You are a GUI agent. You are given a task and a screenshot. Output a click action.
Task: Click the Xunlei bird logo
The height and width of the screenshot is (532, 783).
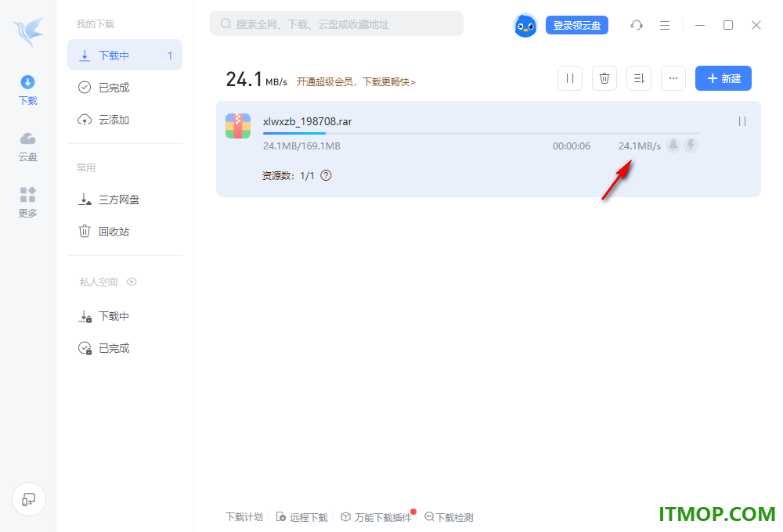28,31
